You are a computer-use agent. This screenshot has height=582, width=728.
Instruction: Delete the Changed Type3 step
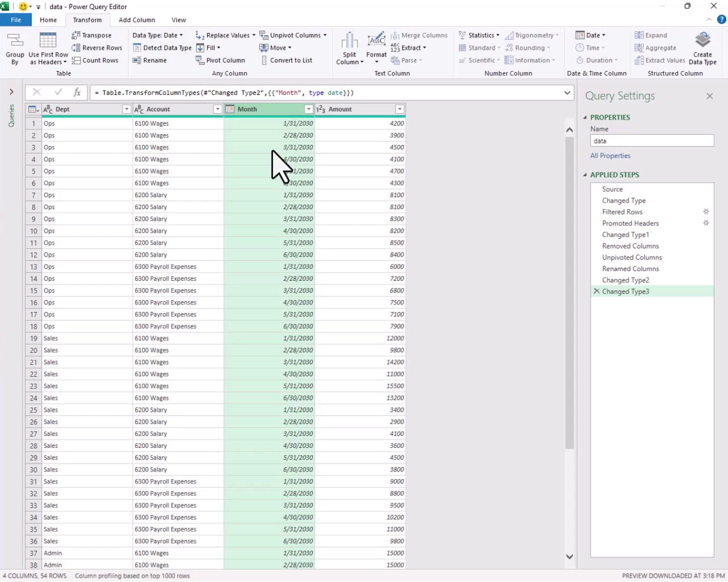pyautogui.click(x=596, y=291)
